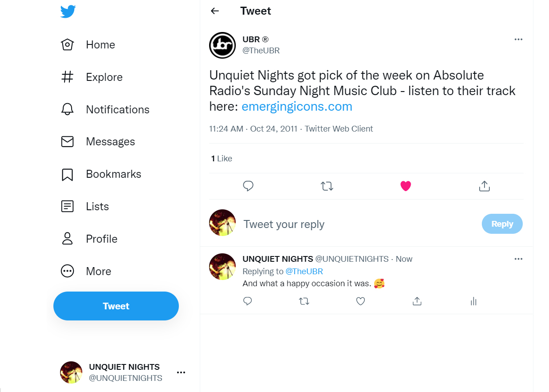
Task: Expand account menu next to UNQUIET NIGHTS
Action: (181, 372)
